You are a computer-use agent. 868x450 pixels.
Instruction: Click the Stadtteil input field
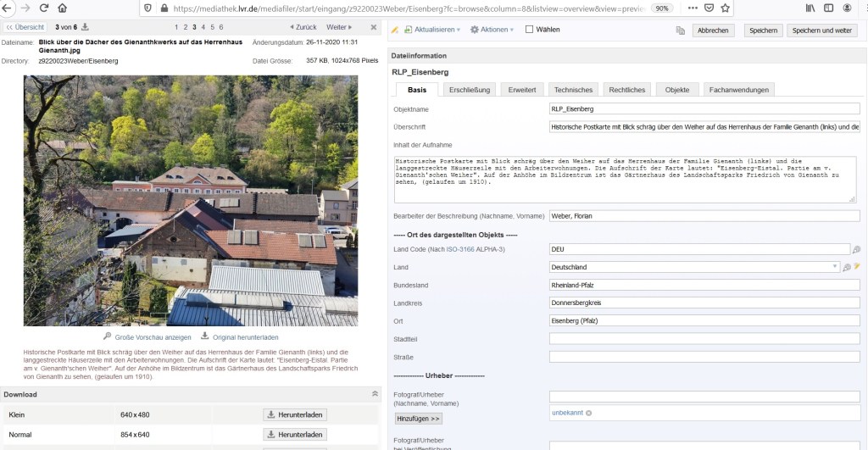704,338
